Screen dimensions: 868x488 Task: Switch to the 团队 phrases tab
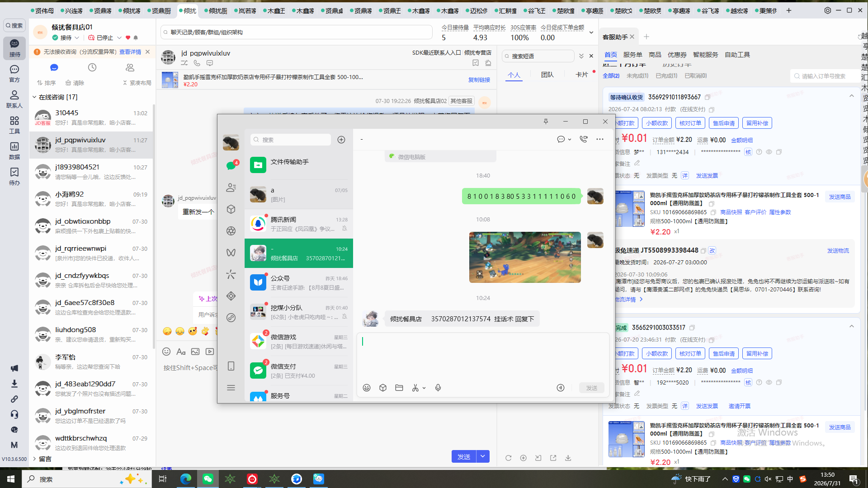coord(547,75)
